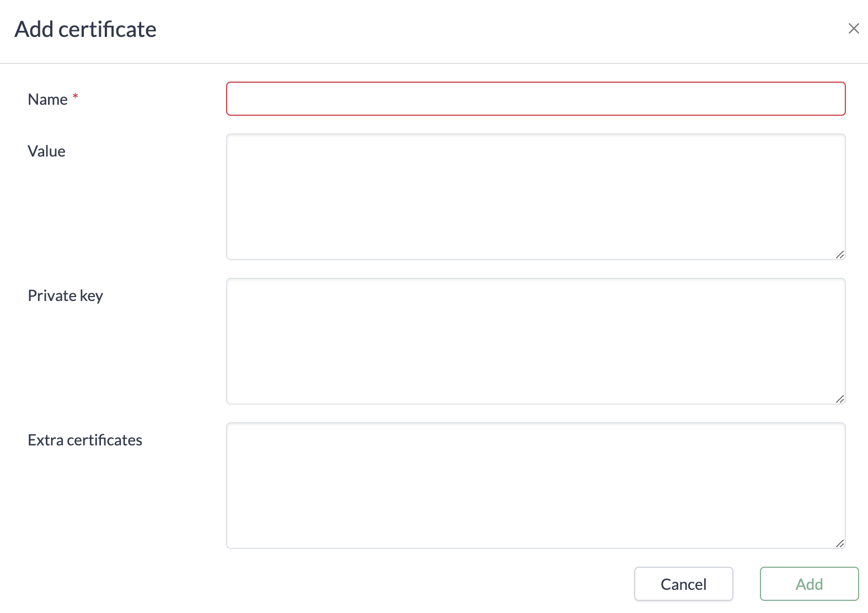Viewport: 868px width, 613px height.
Task: Click the green Add button
Action: click(809, 584)
